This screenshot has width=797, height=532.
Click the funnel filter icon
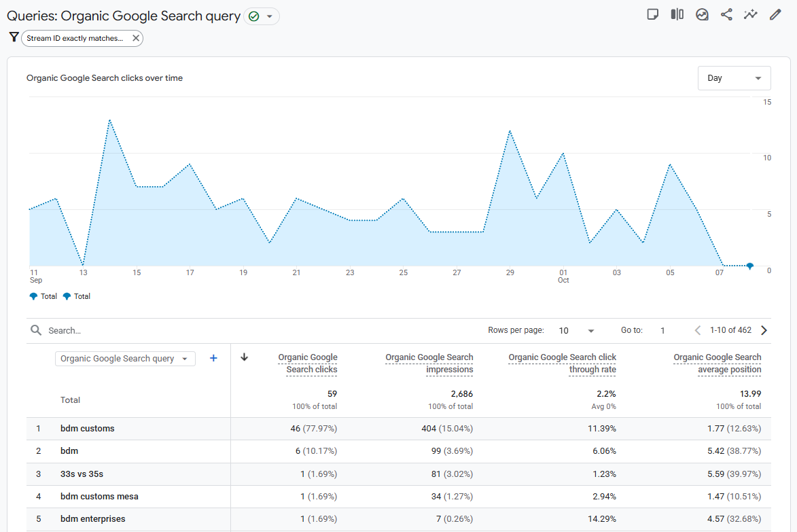(x=14, y=37)
